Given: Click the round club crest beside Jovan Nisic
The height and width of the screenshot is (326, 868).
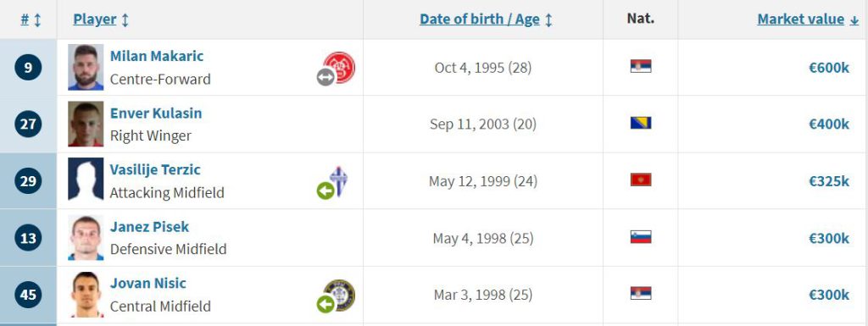Looking at the screenshot, I should 339,295.
